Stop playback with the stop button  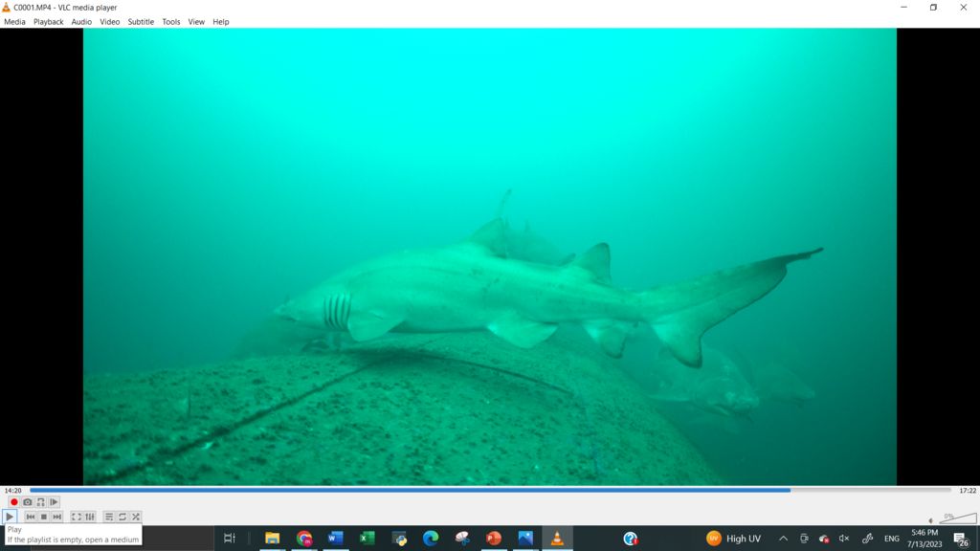44,517
